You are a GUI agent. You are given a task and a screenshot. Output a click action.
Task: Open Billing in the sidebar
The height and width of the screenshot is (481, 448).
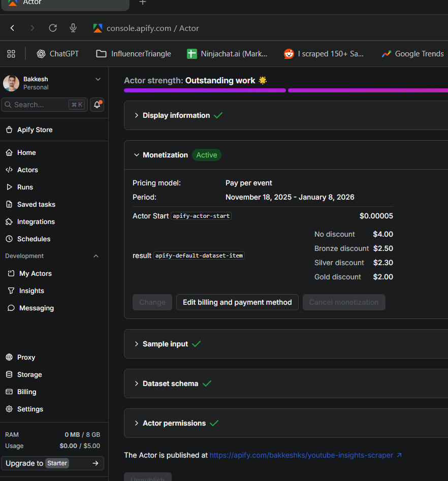[21, 392]
